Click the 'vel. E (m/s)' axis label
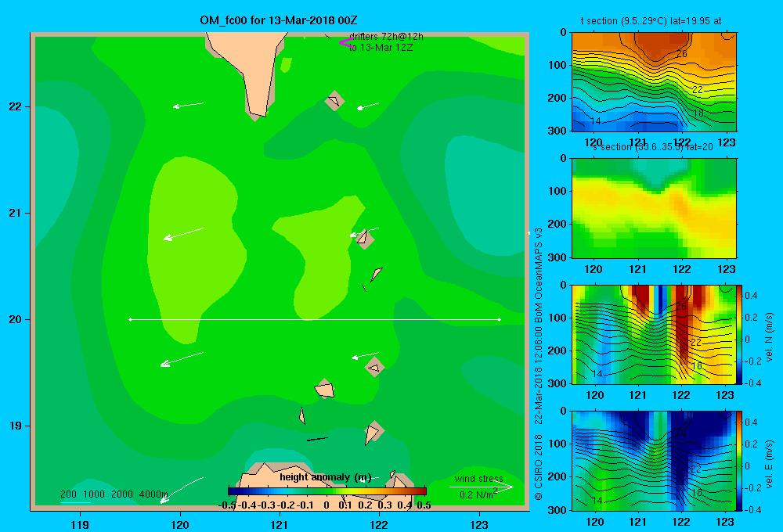This screenshot has height=532, width=783. click(769, 464)
